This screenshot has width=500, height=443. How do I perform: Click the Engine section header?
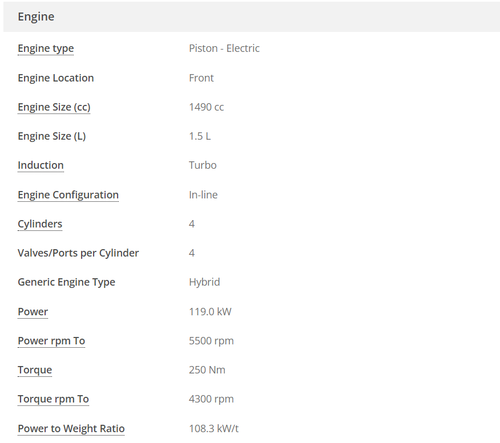[x=251, y=17]
